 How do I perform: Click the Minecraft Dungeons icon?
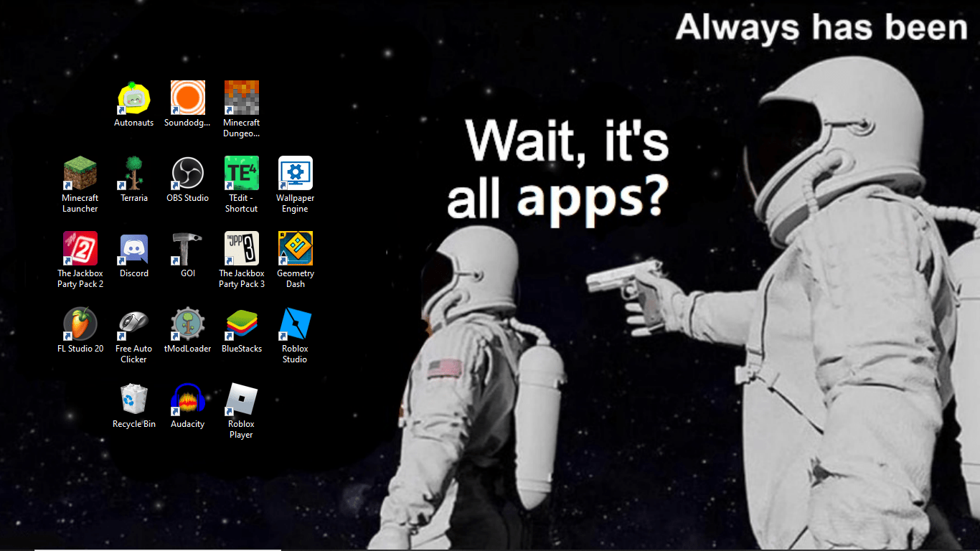(x=242, y=98)
